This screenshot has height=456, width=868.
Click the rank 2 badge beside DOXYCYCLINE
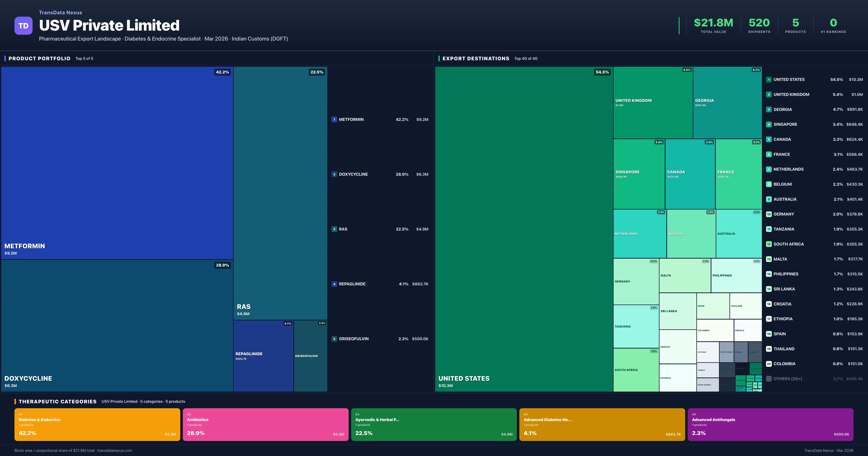pos(334,174)
